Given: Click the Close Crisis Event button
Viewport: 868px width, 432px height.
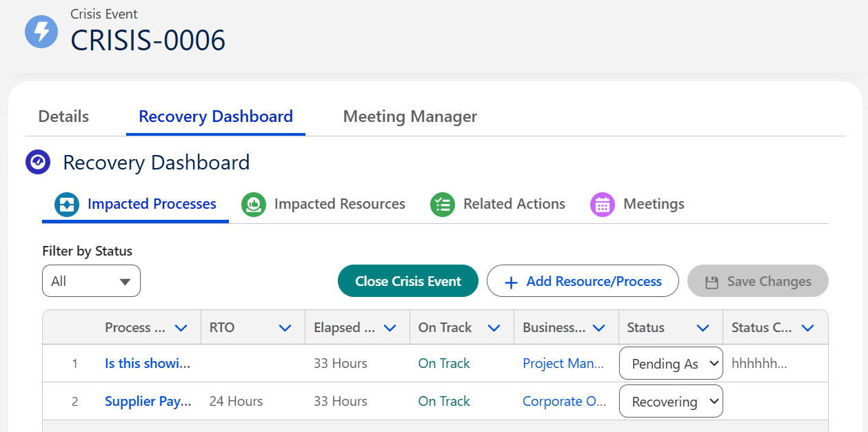Looking at the screenshot, I should (407, 281).
